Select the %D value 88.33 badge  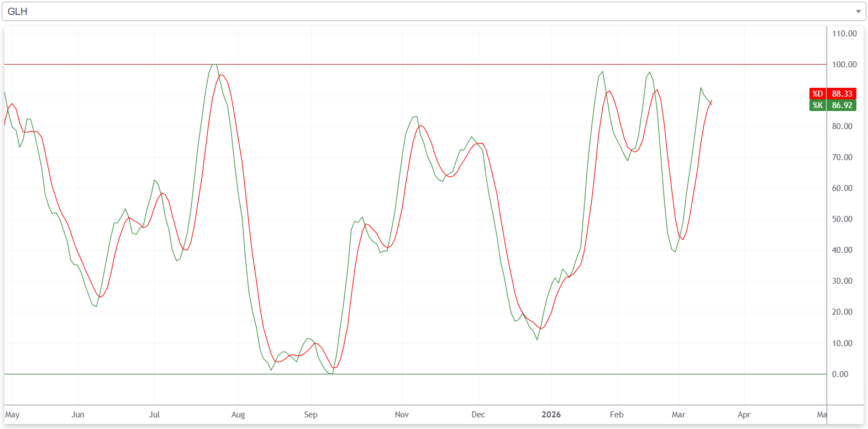[841, 94]
